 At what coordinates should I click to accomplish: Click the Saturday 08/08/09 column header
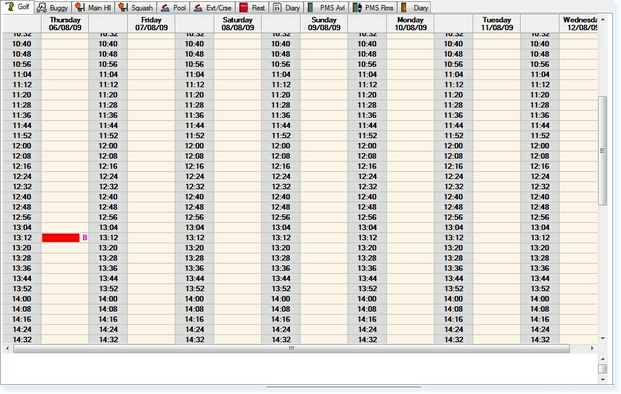click(x=238, y=24)
